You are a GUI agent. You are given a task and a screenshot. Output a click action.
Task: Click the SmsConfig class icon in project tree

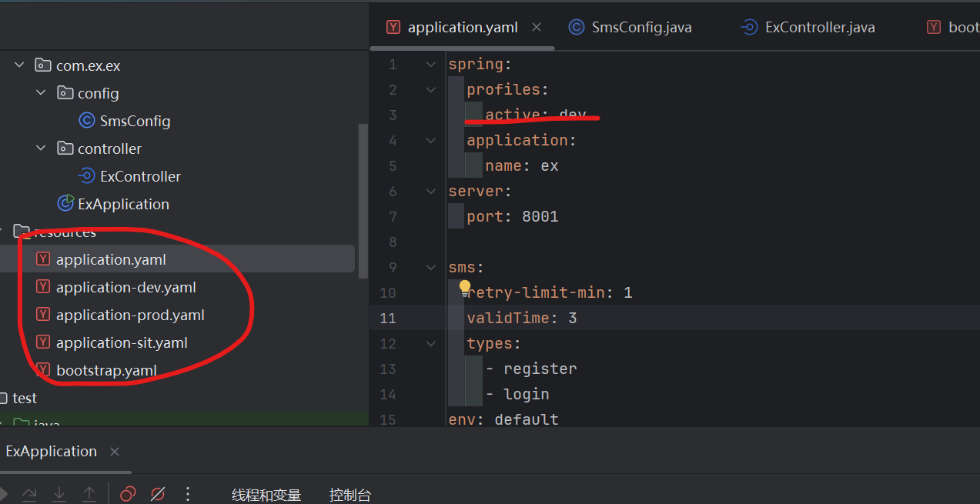point(86,120)
